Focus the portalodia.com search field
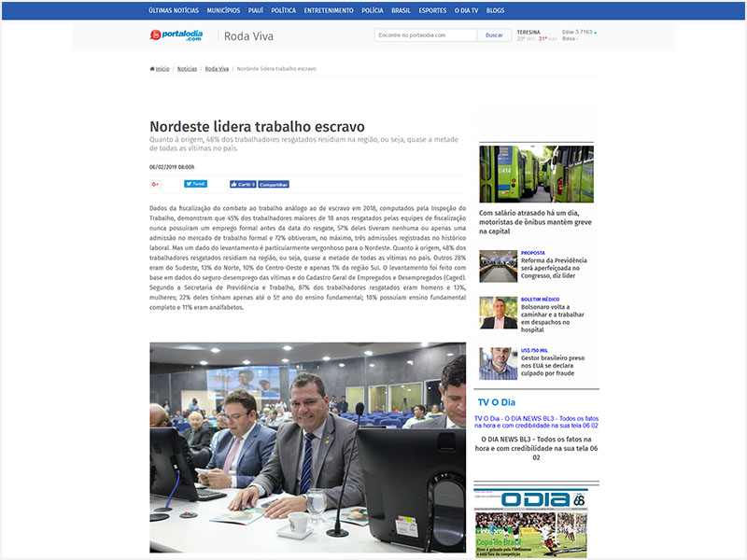This screenshot has width=747, height=560. 426,35
